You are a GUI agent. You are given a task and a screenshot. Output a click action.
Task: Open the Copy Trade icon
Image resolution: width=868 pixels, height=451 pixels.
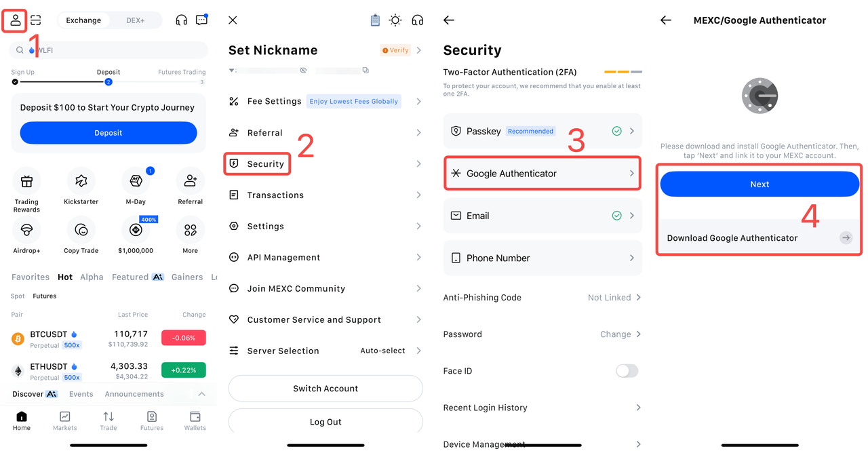pyautogui.click(x=81, y=230)
